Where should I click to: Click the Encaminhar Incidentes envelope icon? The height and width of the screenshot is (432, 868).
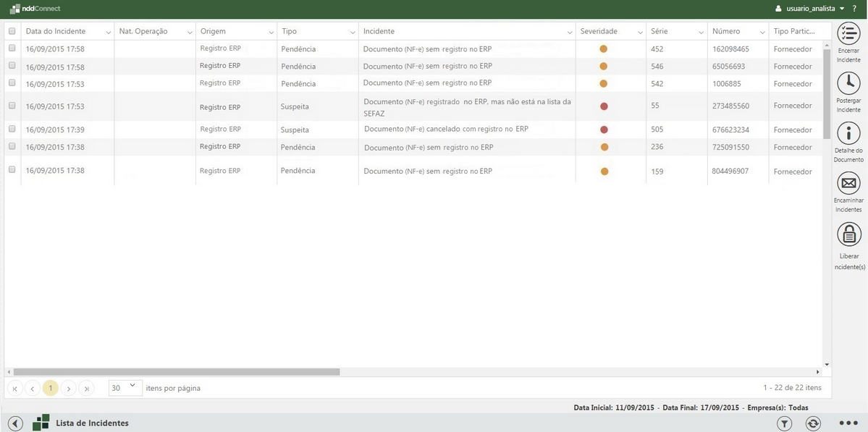point(848,182)
